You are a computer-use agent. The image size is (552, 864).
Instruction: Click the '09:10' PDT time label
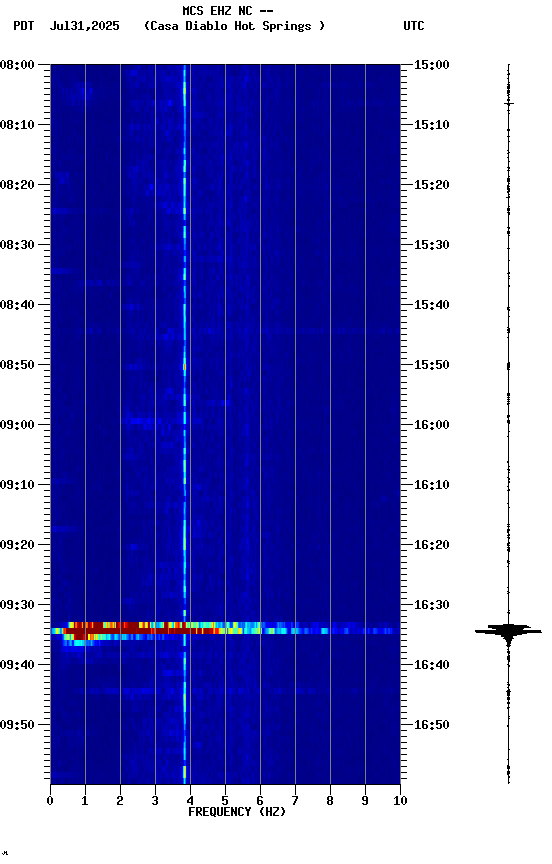17,485
